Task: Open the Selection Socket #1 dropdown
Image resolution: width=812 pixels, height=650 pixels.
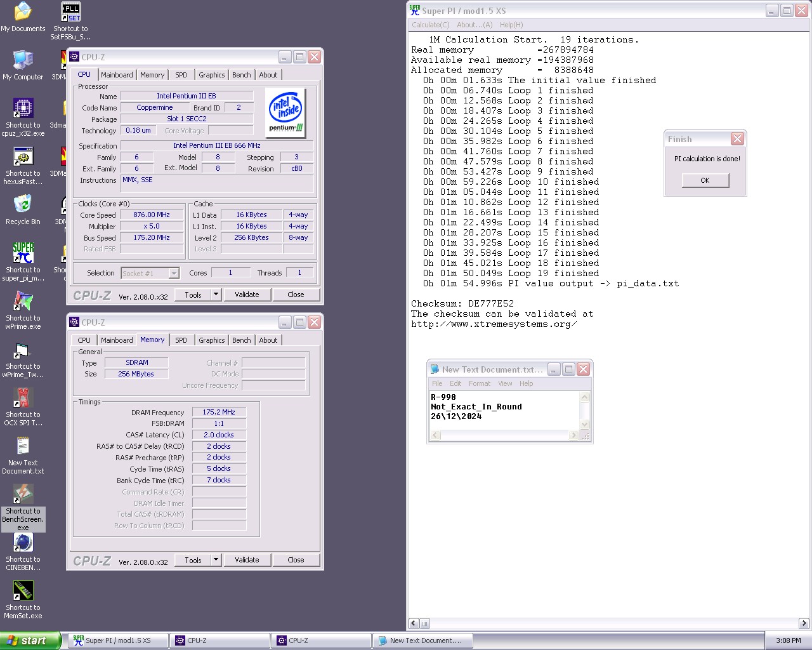Action: (150, 273)
